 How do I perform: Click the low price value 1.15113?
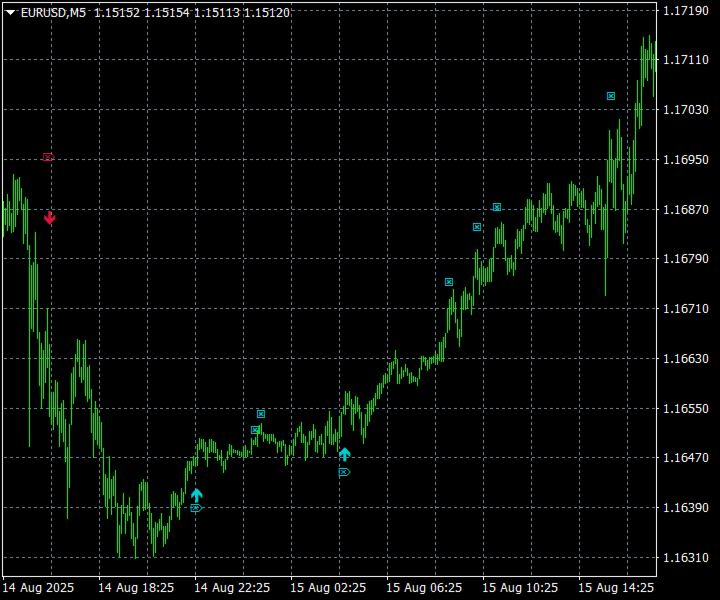pos(216,13)
